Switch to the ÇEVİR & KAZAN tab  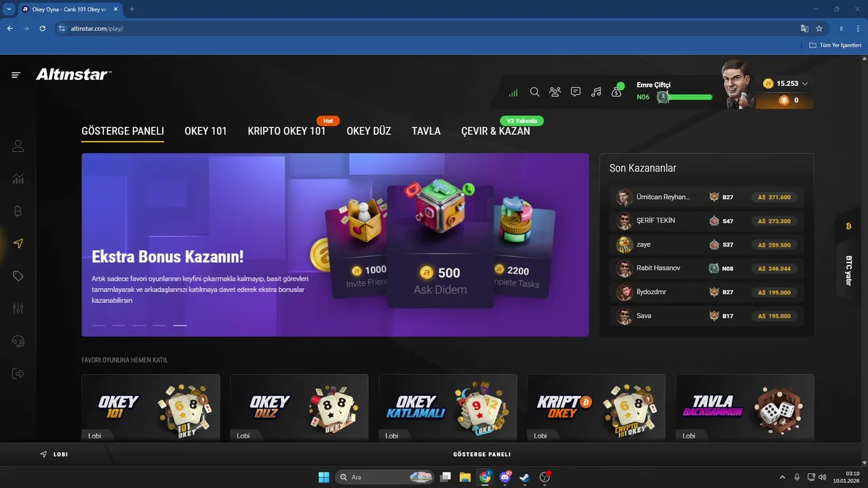pos(496,131)
